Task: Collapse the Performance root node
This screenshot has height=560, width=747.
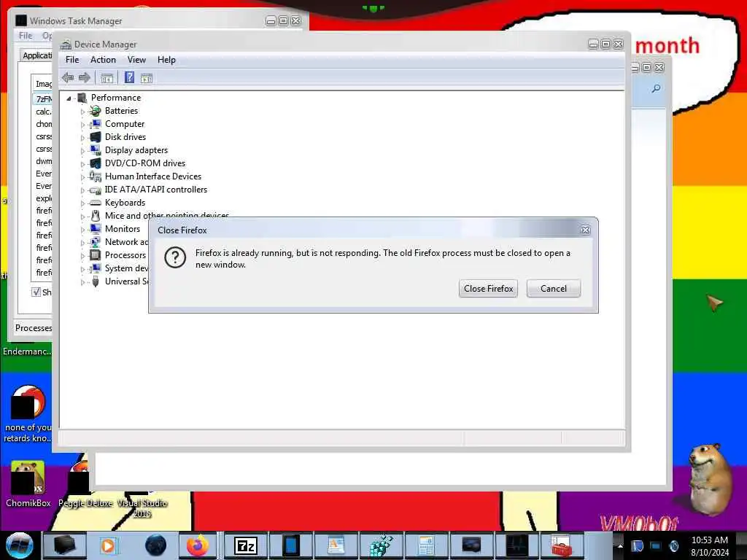Action: pos(69,98)
